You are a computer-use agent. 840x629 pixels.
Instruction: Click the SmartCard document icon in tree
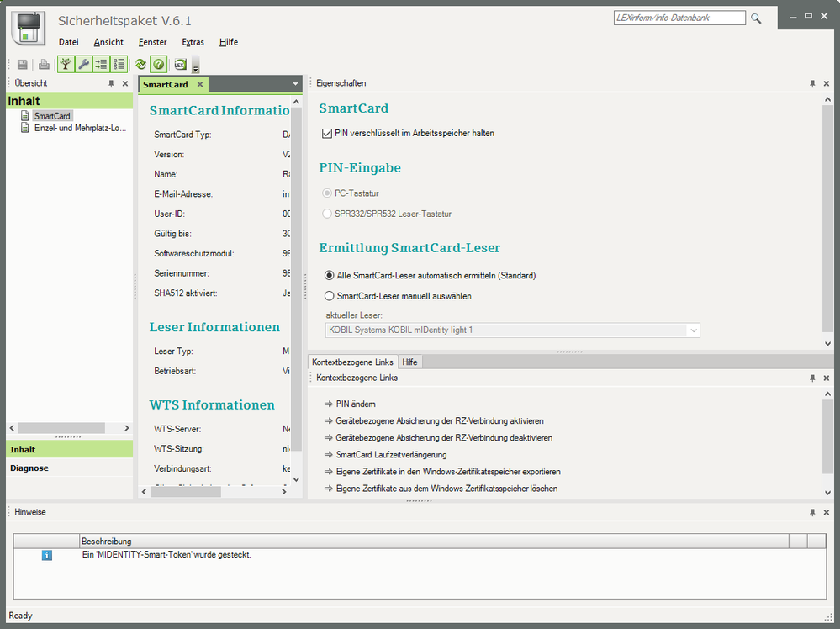[24, 116]
